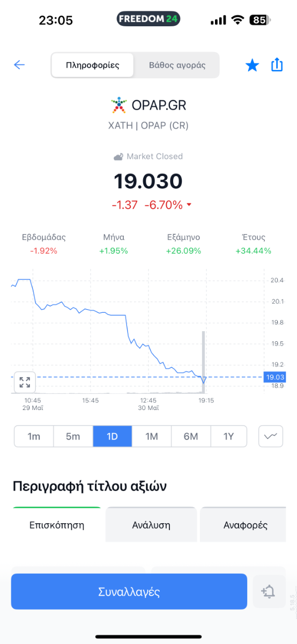The height and width of the screenshot is (644, 297).
Task: Switch to Βάθος αγοράς segment
Action: pyautogui.click(x=177, y=65)
